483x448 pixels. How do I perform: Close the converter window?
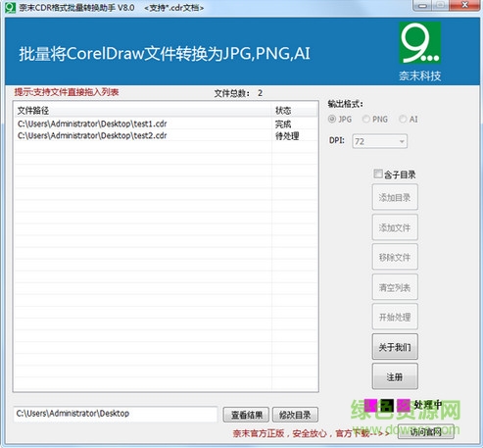pyautogui.click(x=465, y=6)
